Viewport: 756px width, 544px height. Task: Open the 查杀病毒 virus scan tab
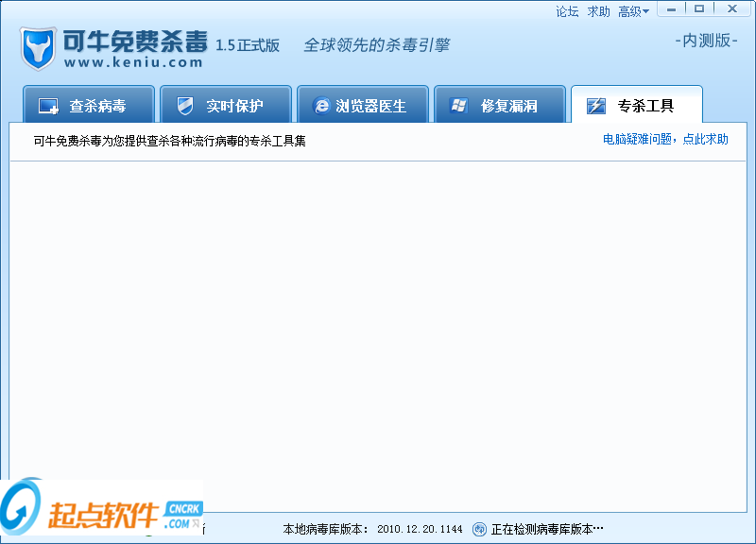89,104
